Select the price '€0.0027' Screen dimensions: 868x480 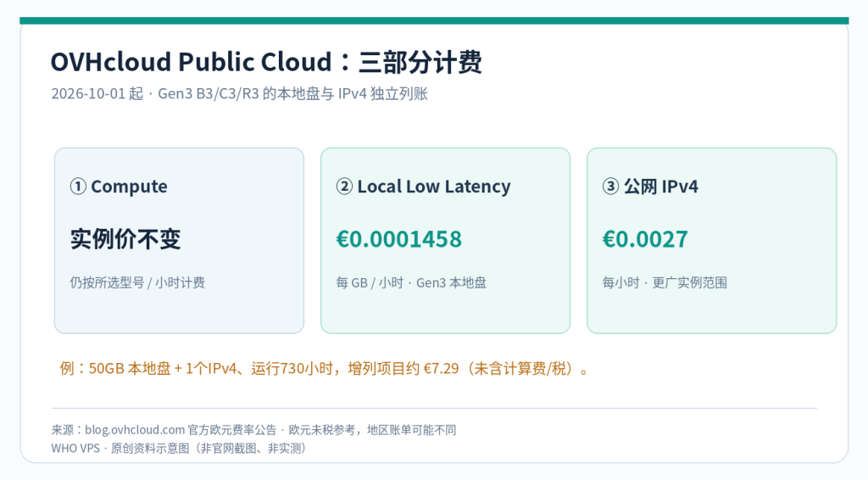tap(645, 239)
